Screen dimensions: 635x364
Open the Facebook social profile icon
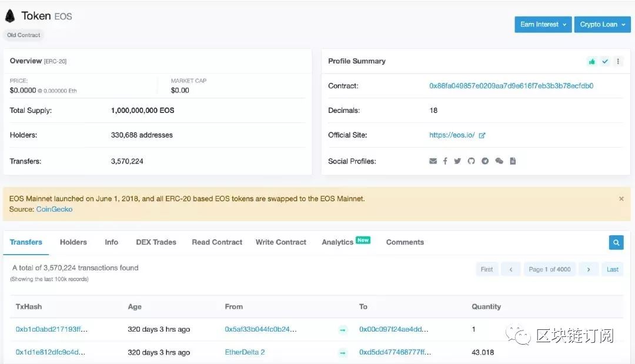[x=445, y=161]
